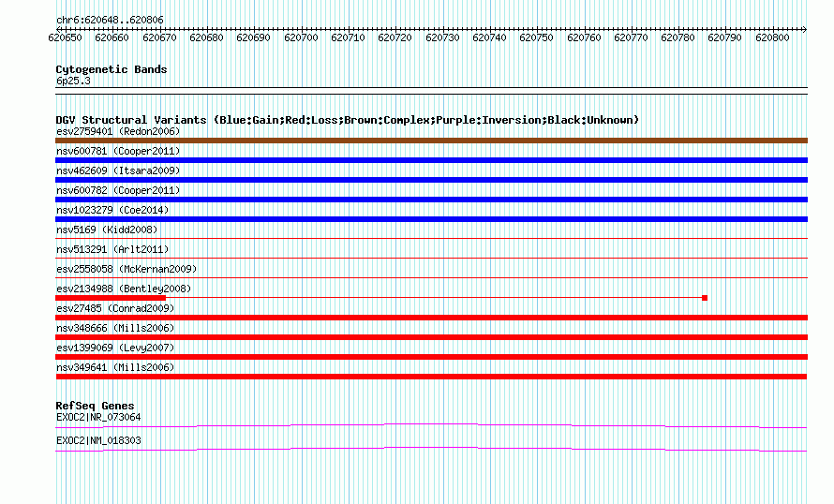Open variant esv1399069 (Levy2007) label
The width and height of the screenshot is (834, 504).
click(115, 348)
